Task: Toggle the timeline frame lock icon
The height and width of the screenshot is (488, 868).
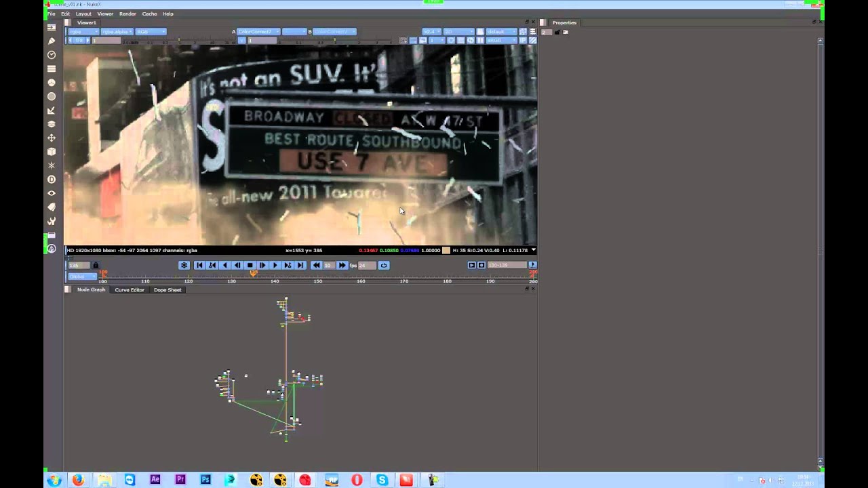Action: (x=96, y=265)
